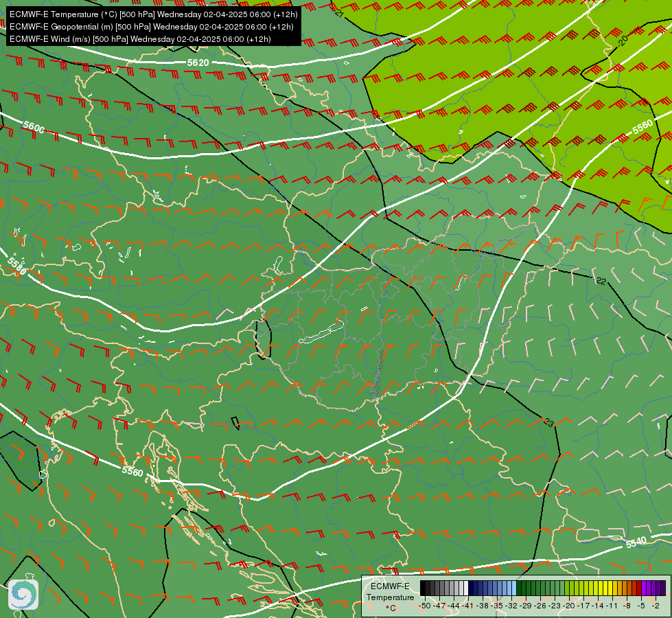Click the darkest purple legend swatch
This screenshot has width=672, height=618.
pyautogui.click(x=663, y=588)
